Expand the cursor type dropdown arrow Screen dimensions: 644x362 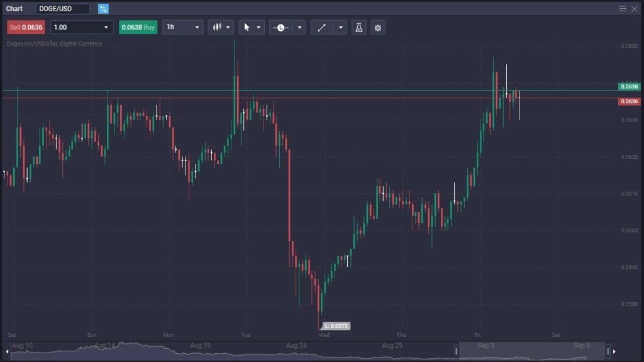pos(259,28)
